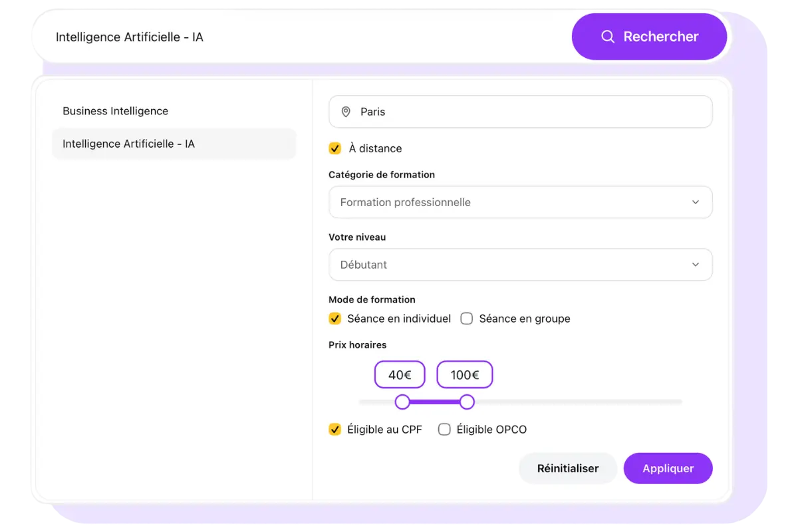This screenshot has width=798, height=532.
Task: Uncheck Séance en individuel checkbox
Action: [x=335, y=319]
